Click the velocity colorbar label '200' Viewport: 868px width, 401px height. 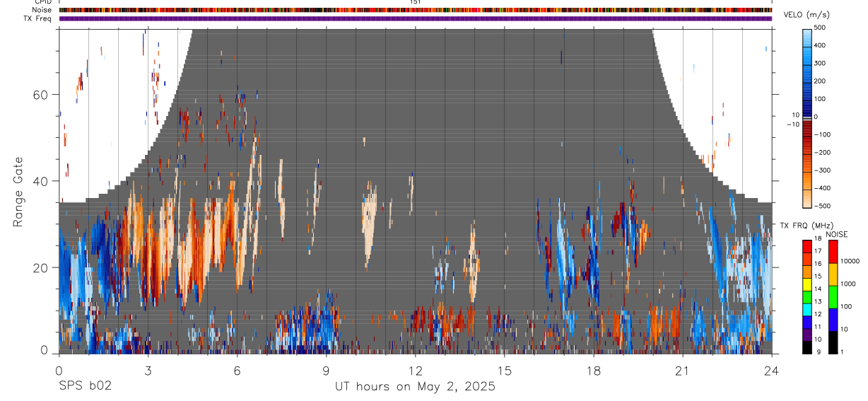pyautogui.click(x=821, y=81)
